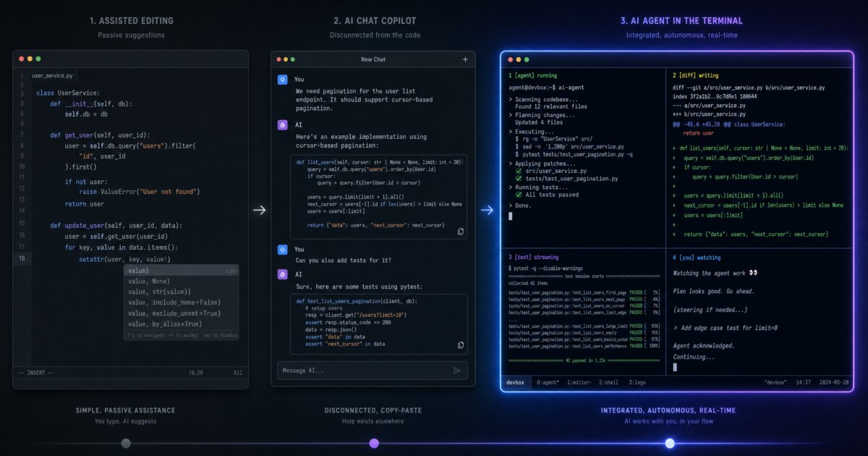Accept the highlighted 'value)' autocomplete suggestion

pos(181,270)
